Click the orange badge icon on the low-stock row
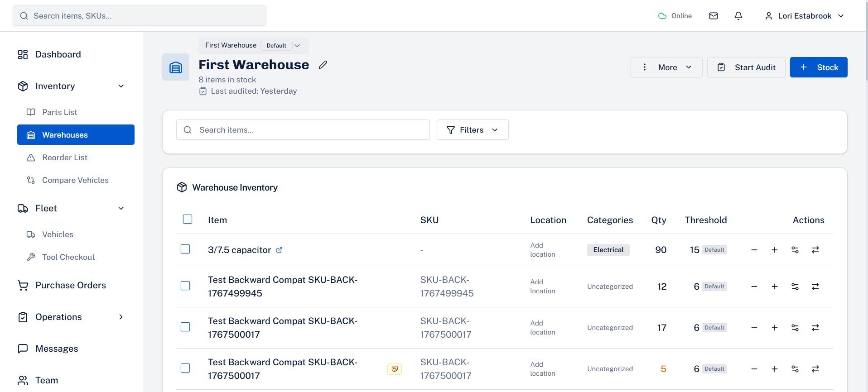Screen dimensions: 868x392 (x=394, y=369)
